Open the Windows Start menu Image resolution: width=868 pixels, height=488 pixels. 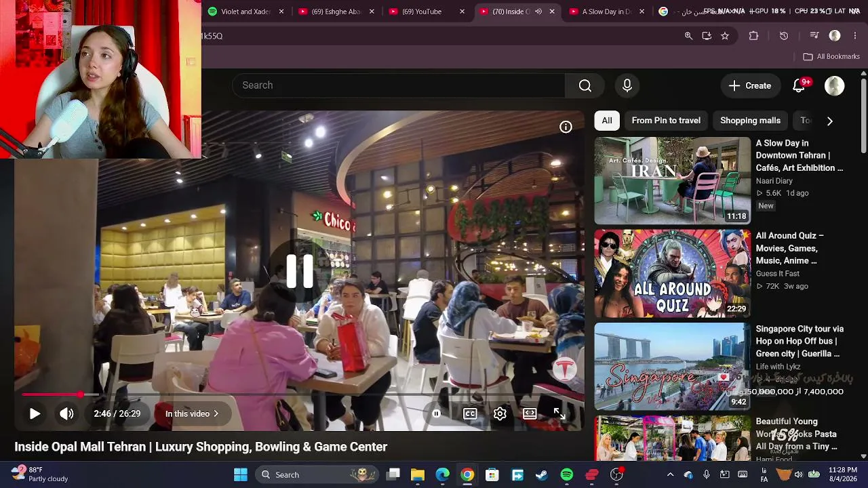[x=241, y=474]
